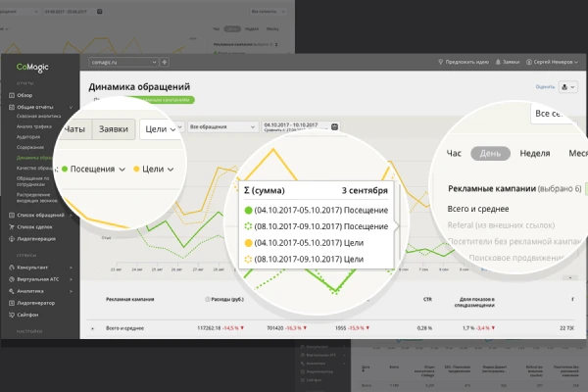Open Список обращений list icon

coord(12,215)
